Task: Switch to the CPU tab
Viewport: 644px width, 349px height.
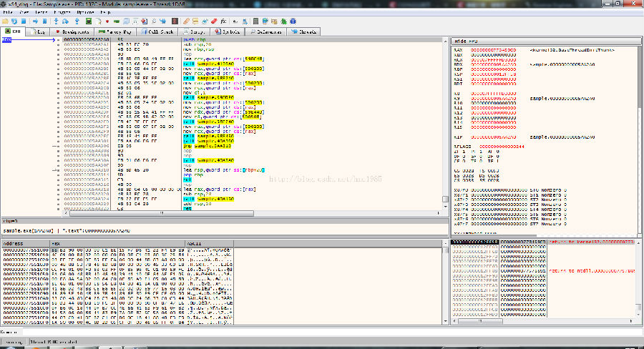Action: point(13,31)
